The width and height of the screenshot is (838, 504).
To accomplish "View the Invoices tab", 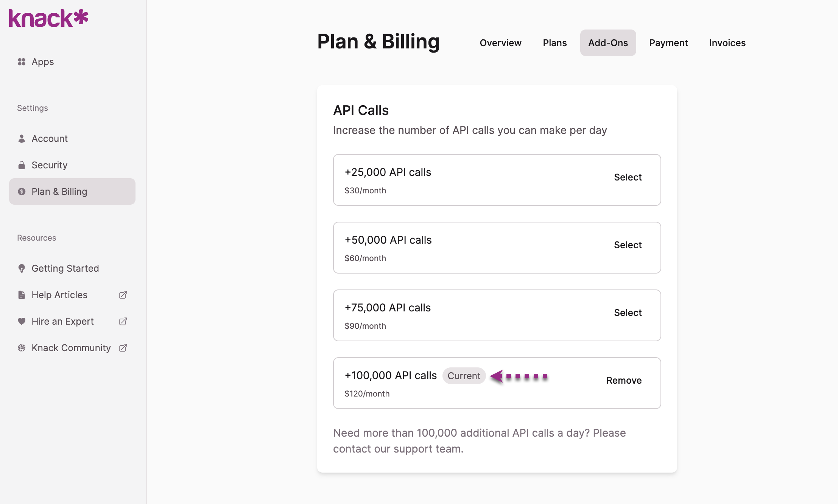I will 727,43.
